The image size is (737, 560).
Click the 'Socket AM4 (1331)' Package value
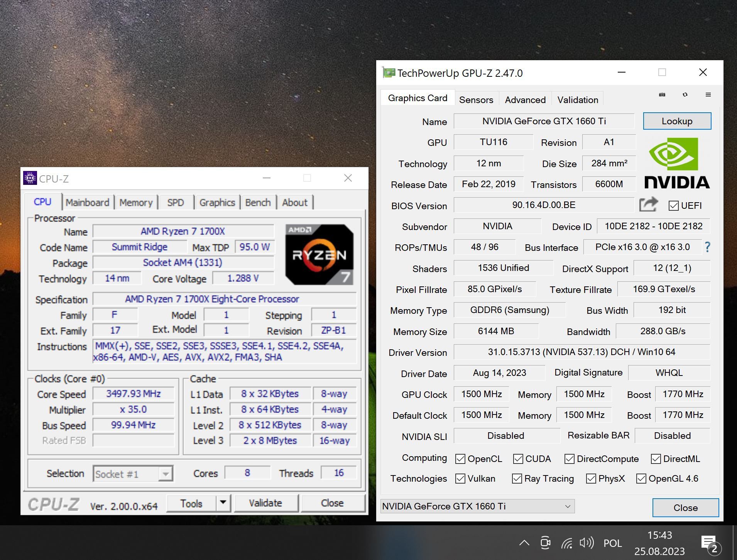click(x=183, y=262)
